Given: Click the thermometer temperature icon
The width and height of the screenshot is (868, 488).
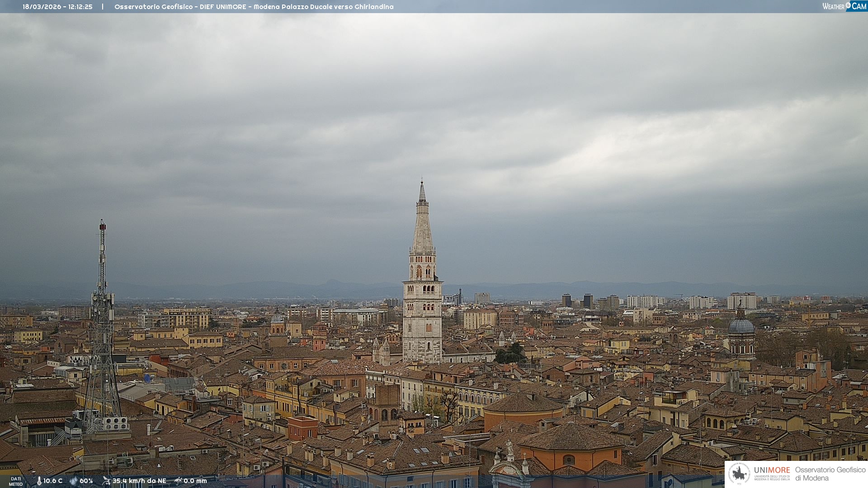Looking at the screenshot, I should click(x=39, y=481).
